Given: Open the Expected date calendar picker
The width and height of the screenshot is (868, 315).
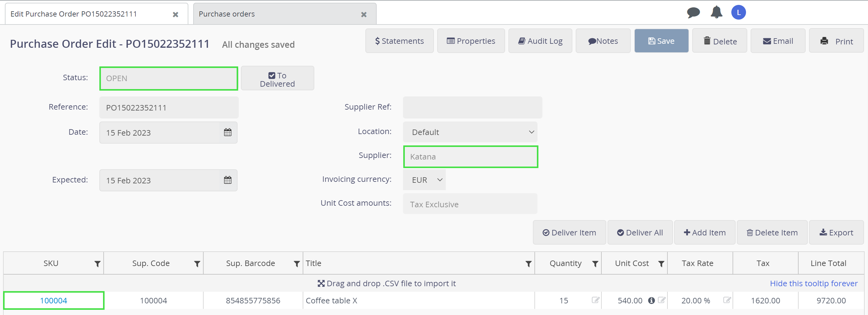Looking at the screenshot, I should click(227, 180).
